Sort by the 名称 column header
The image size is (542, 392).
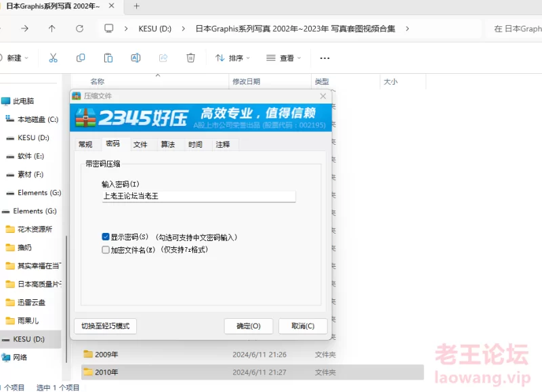[98, 81]
